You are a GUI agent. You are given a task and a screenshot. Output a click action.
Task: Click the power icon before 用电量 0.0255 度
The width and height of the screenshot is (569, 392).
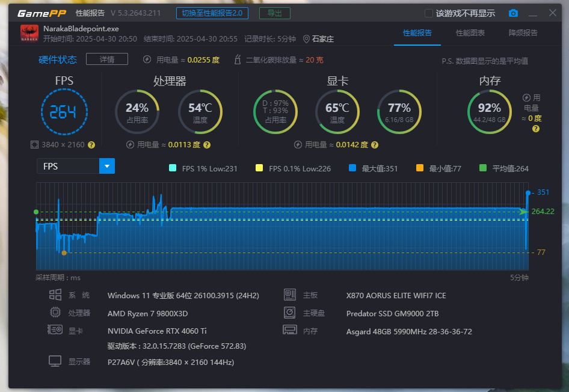[147, 60]
